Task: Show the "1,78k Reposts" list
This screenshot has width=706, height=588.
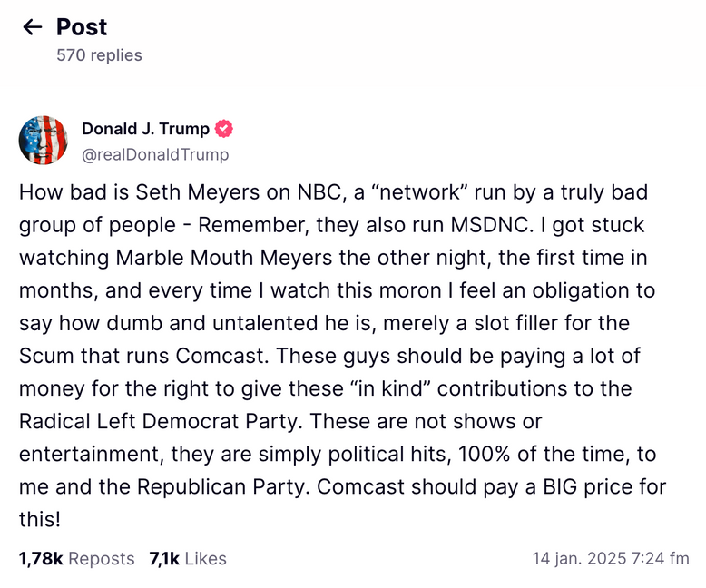Action: 76,558
